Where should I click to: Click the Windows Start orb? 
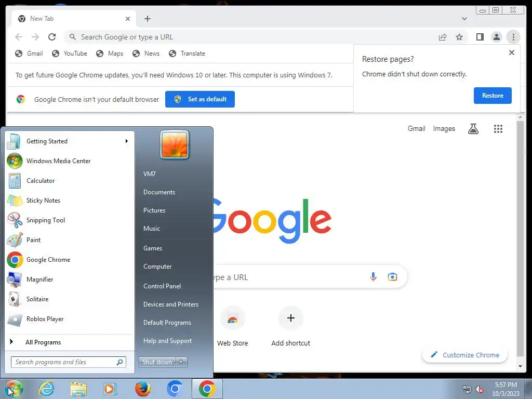click(x=14, y=389)
